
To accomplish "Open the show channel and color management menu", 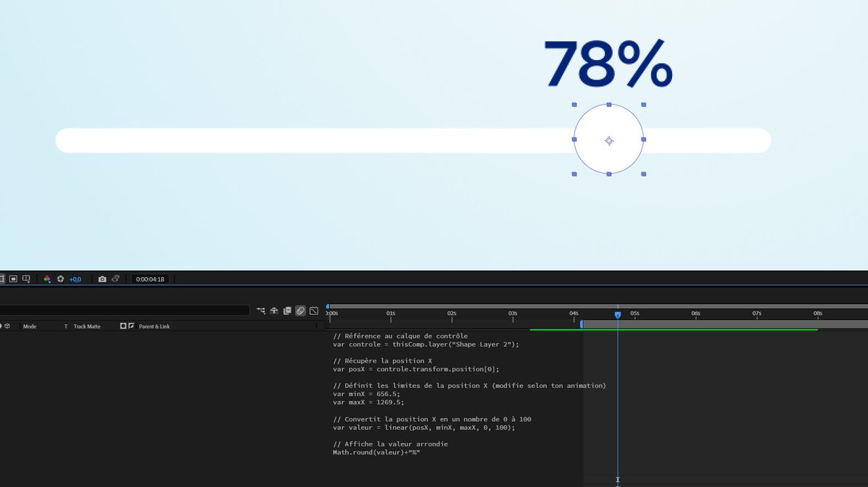I will (x=47, y=279).
